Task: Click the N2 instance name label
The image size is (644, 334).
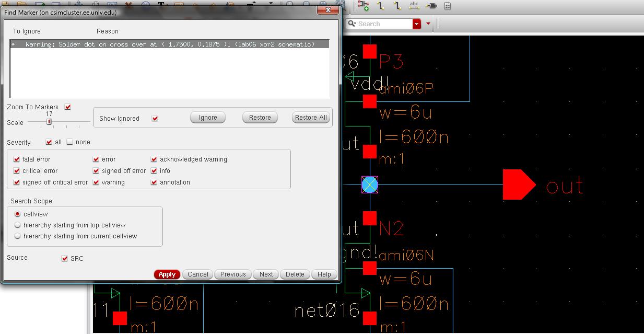Action: (391, 228)
